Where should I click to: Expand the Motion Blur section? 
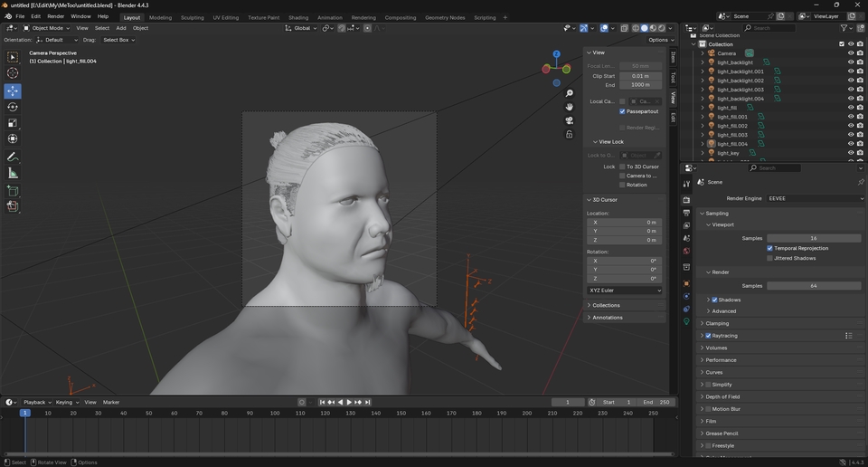(x=726, y=409)
